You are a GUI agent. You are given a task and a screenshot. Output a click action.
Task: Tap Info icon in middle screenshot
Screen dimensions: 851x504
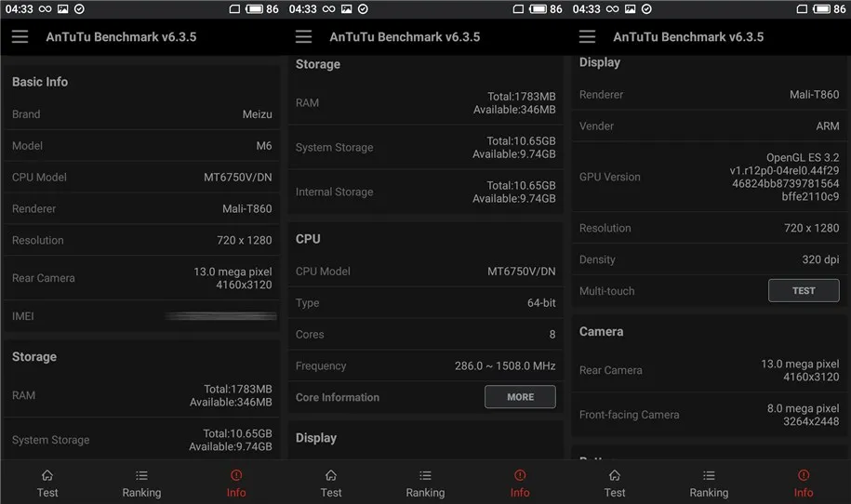pos(520,475)
